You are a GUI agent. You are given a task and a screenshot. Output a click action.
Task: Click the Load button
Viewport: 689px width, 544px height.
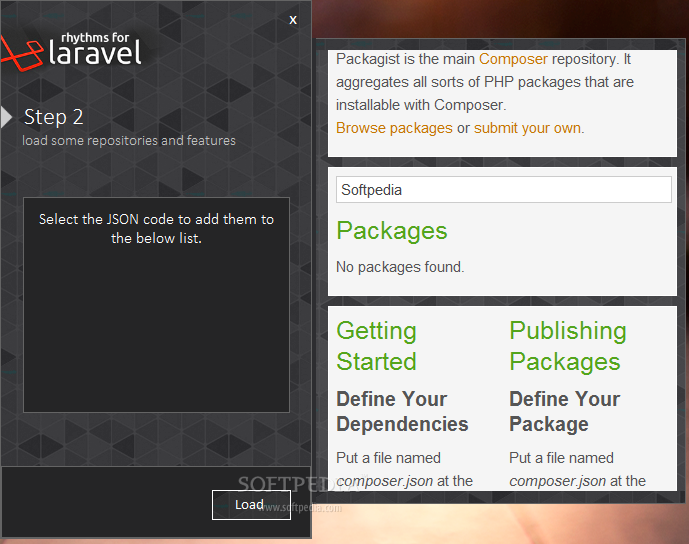tap(251, 505)
